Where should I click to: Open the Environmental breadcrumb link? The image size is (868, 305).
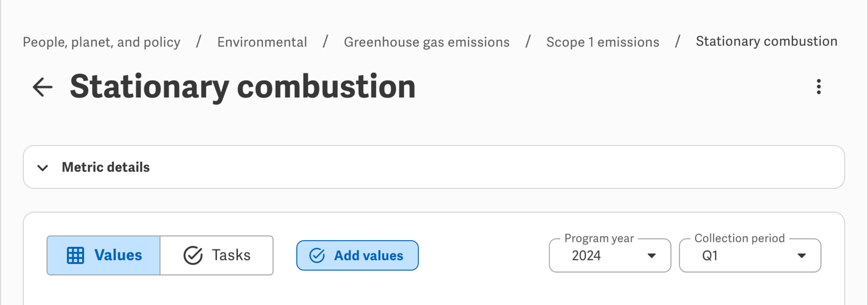(262, 42)
